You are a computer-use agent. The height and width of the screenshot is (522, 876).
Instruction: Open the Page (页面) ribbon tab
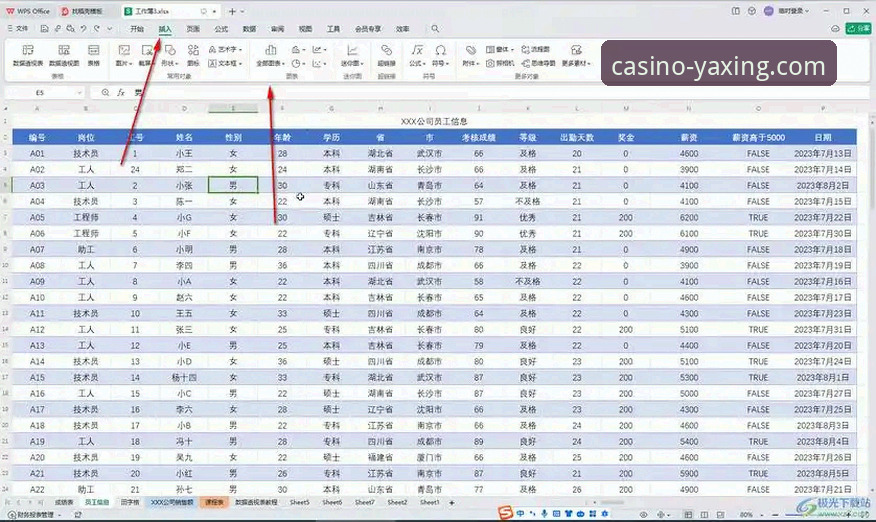pyautogui.click(x=193, y=29)
